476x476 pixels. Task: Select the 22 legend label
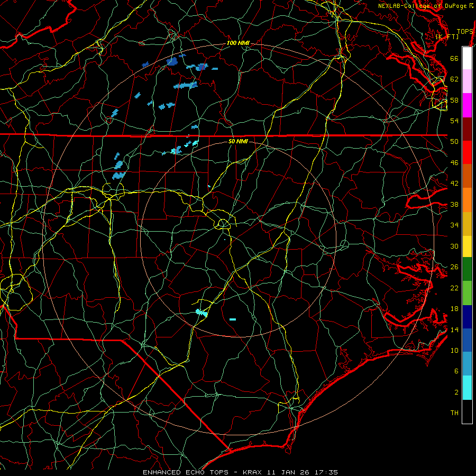[x=454, y=288]
